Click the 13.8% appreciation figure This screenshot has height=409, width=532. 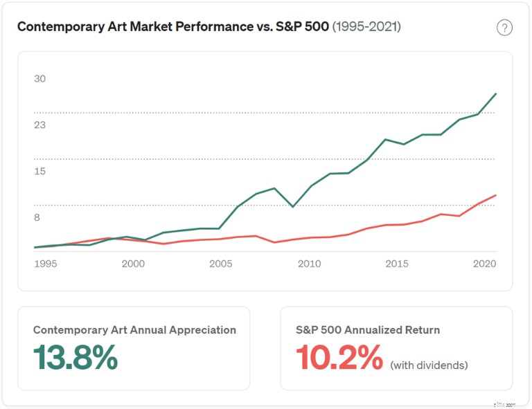click(76, 357)
